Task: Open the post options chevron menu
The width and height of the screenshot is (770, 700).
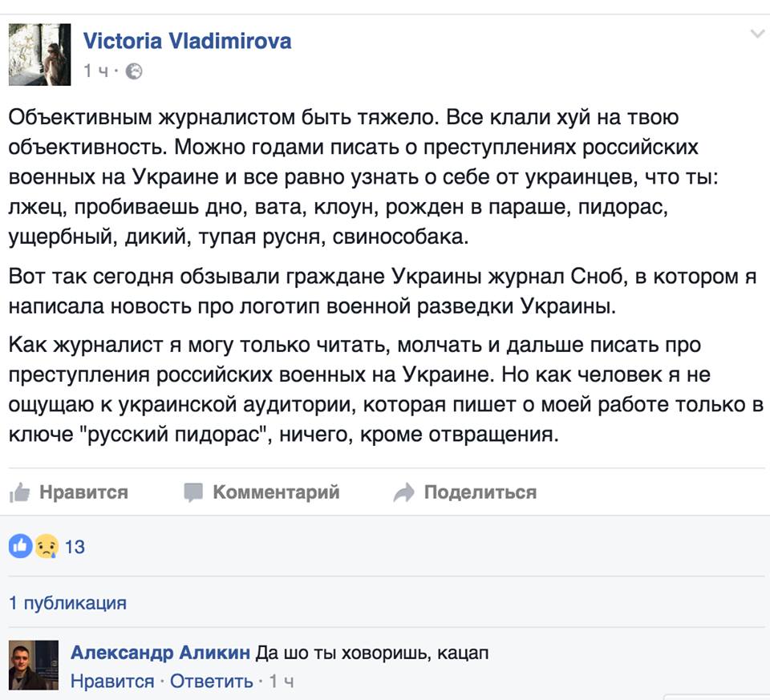Action: tap(756, 34)
